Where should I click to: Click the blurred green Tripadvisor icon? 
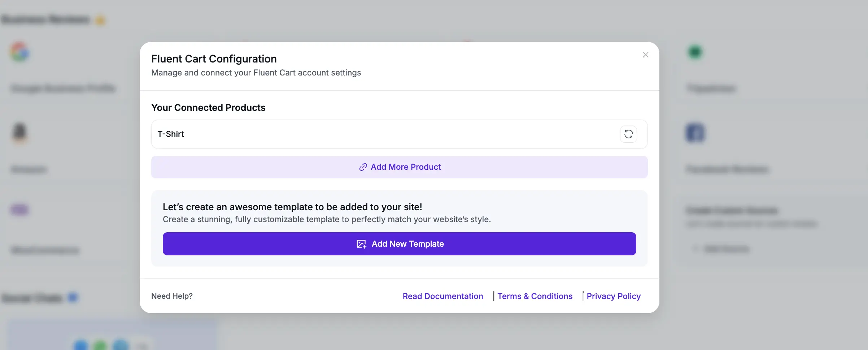tap(695, 52)
